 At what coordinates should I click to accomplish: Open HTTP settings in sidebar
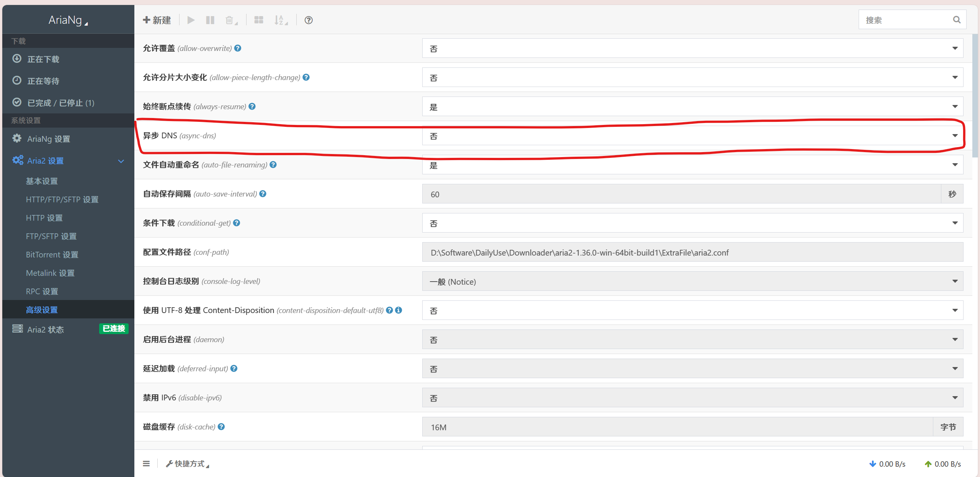point(44,218)
